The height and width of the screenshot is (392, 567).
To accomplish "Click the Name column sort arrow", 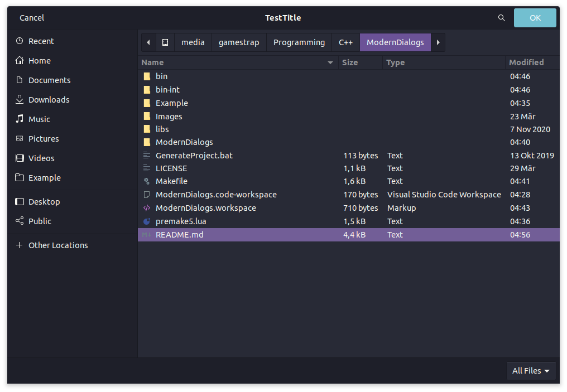I will 330,62.
